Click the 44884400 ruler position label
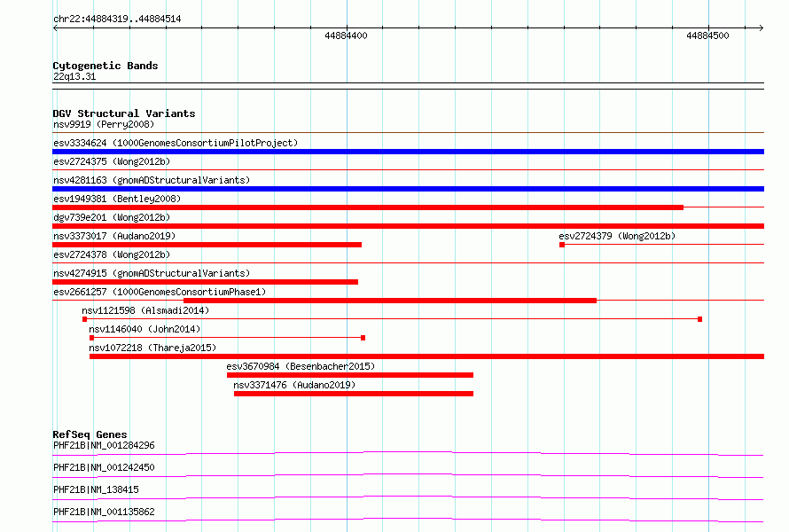The width and height of the screenshot is (789, 532). point(346,35)
